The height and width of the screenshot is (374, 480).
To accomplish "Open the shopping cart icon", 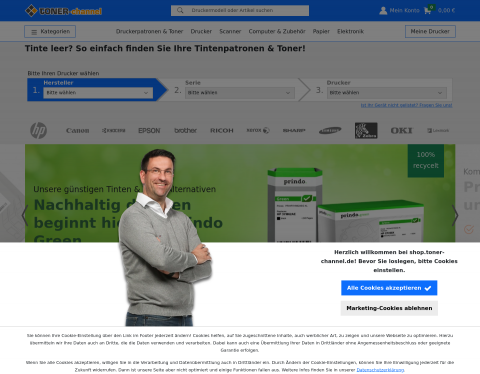I will [427, 11].
